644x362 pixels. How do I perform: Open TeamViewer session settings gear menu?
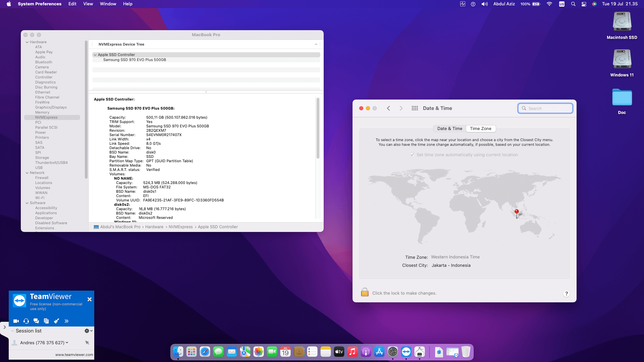click(88, 331)
